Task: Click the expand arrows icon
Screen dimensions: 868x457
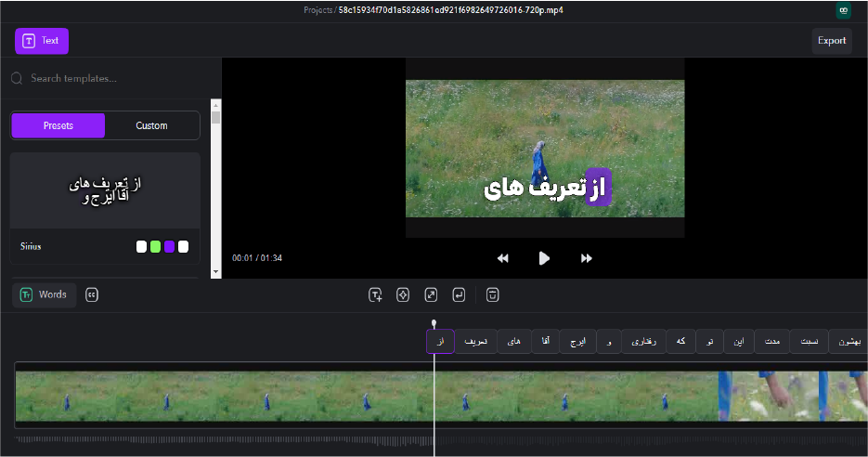Action: [x=431, y=295]
